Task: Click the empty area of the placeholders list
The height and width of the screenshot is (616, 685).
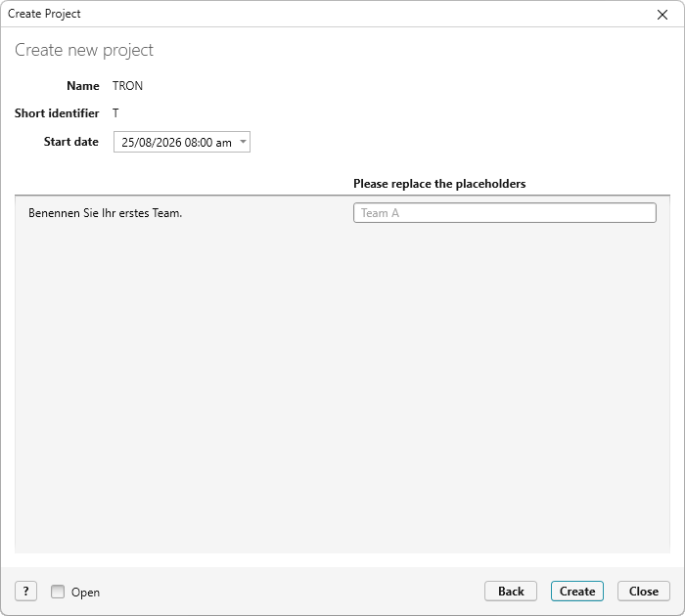Action: pos(342,388)
